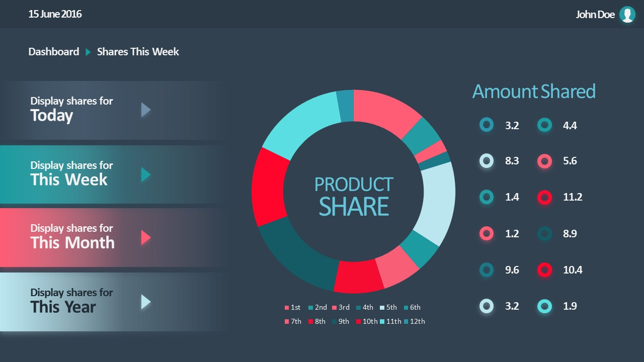644x362 pixels.
Task: Click the ring icon beside 4.4
Action: coord(544,125)
